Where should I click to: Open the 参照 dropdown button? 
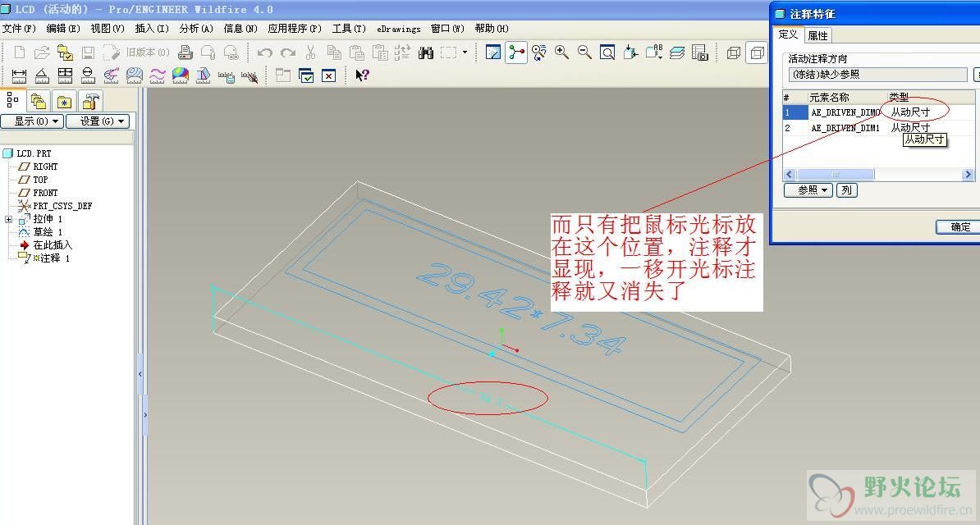coord(808,190)
